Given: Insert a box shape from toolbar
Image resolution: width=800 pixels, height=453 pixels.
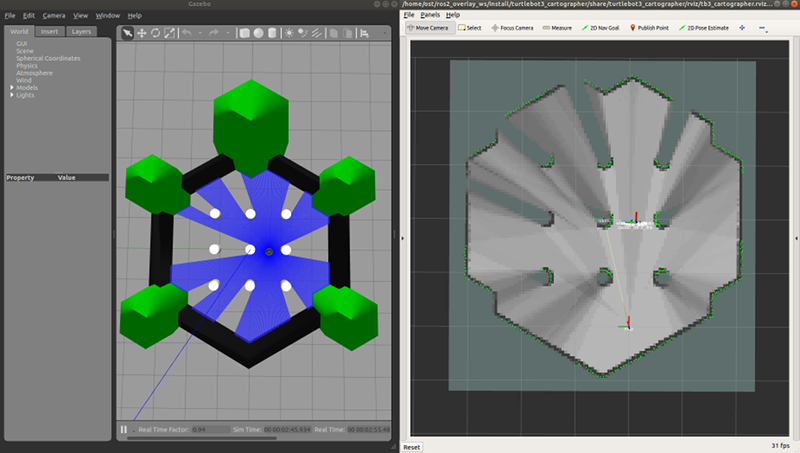Looking at the screenshot, I should [x=245, y=33].
